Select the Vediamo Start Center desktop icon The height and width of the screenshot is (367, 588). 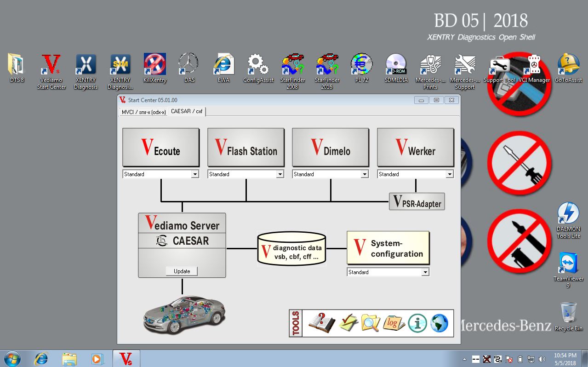click(51, 71)
